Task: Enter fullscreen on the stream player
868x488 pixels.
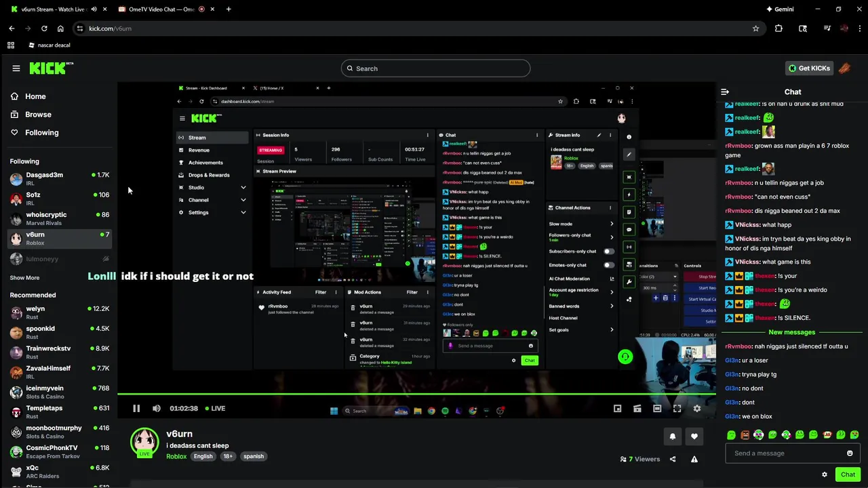Action: [x=677, y=409]
